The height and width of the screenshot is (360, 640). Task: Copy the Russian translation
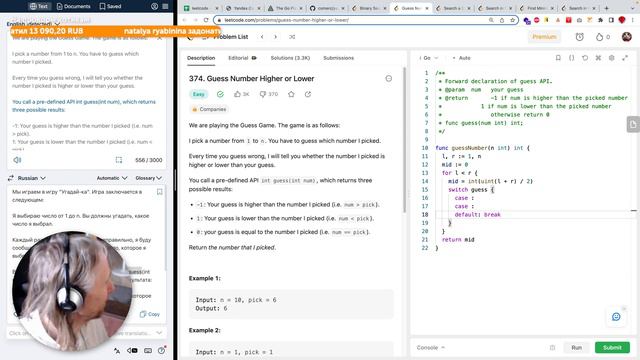click(150, 314)
